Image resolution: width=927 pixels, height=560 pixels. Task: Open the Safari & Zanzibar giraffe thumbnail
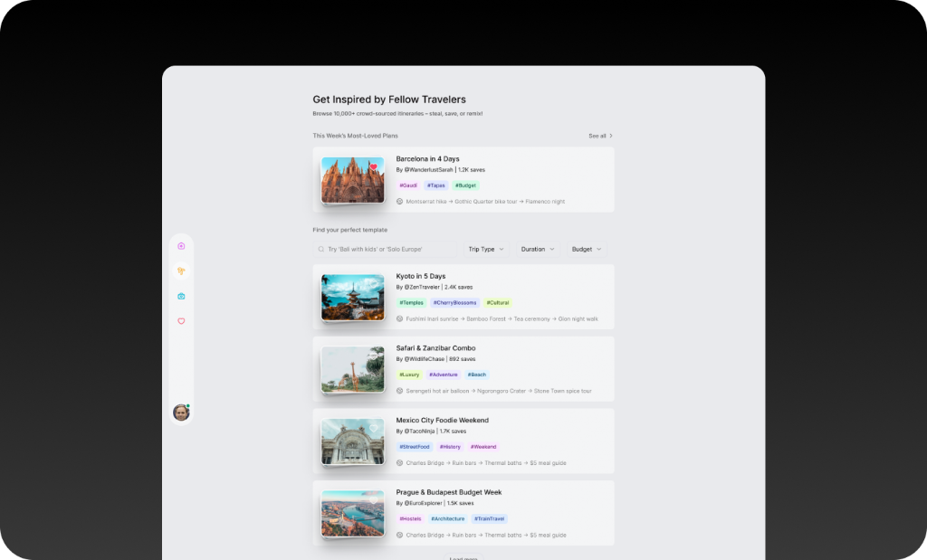353,370
